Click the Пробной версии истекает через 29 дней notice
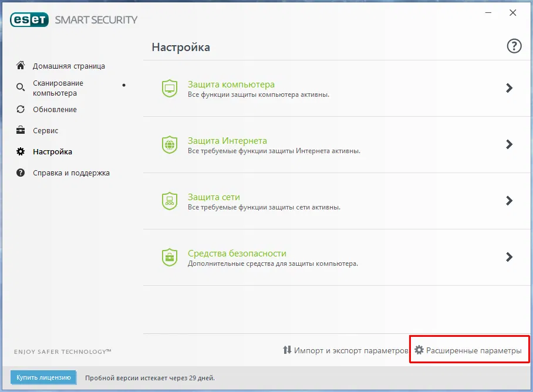The image size is (533, 392). click(150, 378)
